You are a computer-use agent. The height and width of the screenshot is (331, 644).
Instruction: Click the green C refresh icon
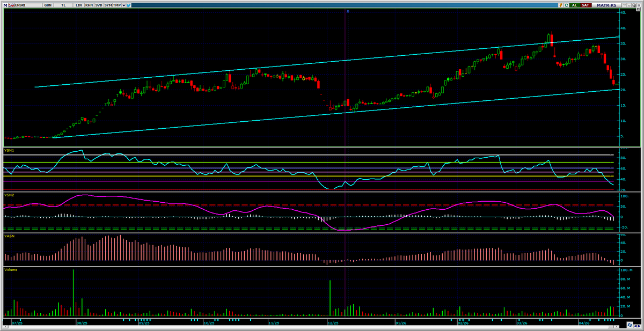pyautogui.click(x=566, y=5)
